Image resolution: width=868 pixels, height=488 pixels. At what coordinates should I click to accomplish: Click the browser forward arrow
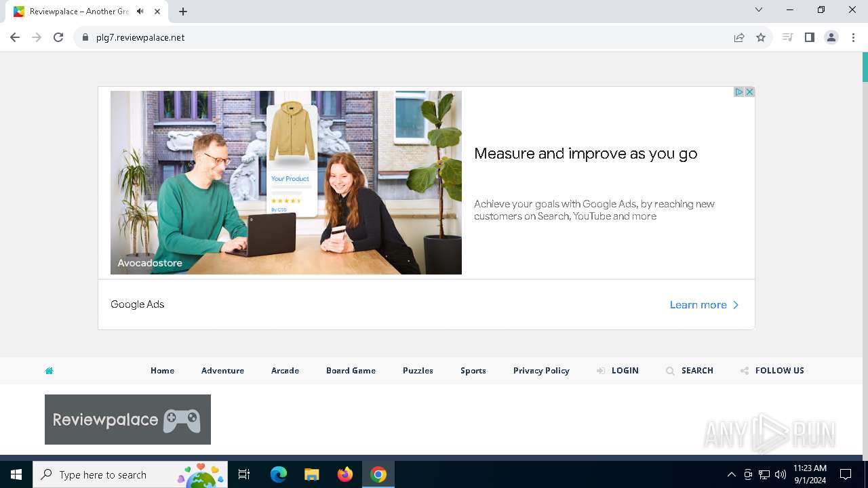[x=37, y=37]
